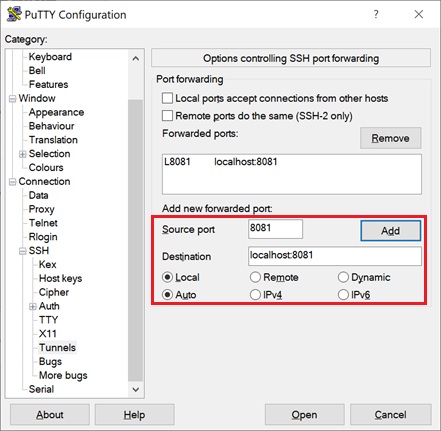Image resolution: width=441 pixels, height=431 pixels.
Task: Open the Proxy category
Action: pyautogui.click(x=41, y=209)
